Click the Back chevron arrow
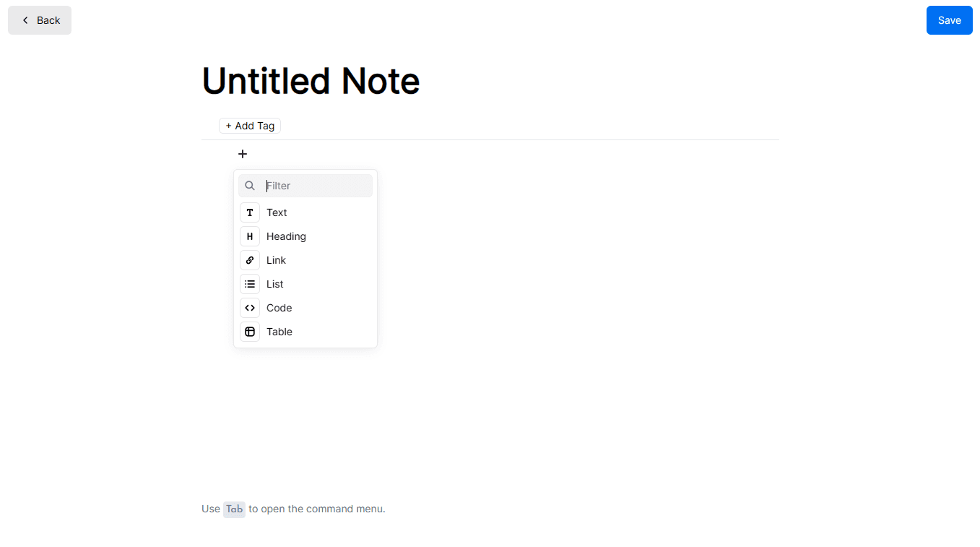Viewport: 980px width, 547px height. coord(25,20)
